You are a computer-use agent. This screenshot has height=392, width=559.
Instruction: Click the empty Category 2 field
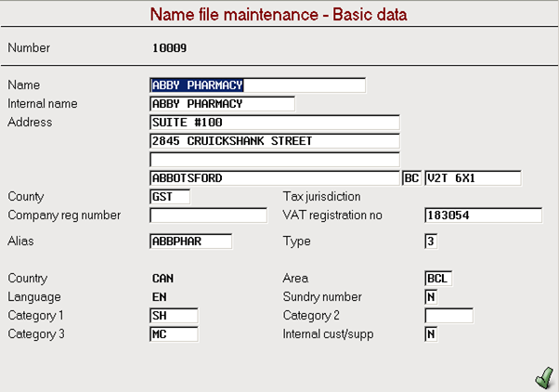(x=448, y=315)
